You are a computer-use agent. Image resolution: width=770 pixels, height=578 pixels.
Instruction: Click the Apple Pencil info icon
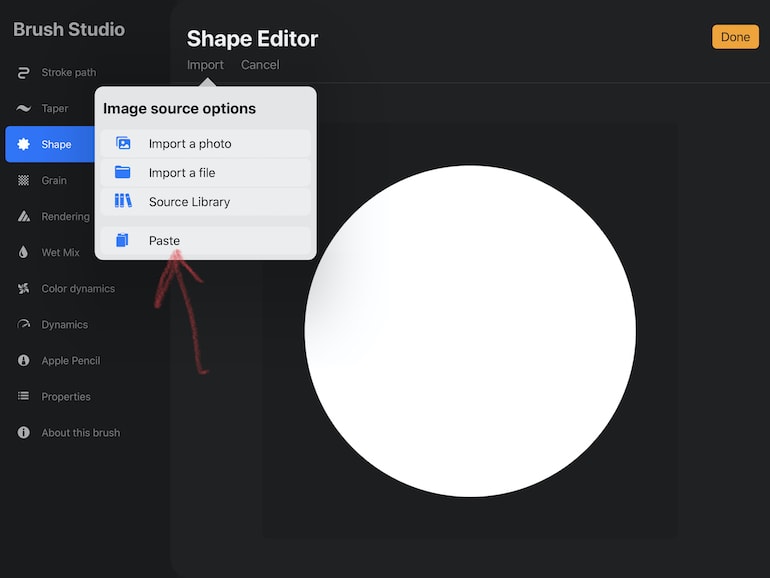coord(23,361)
